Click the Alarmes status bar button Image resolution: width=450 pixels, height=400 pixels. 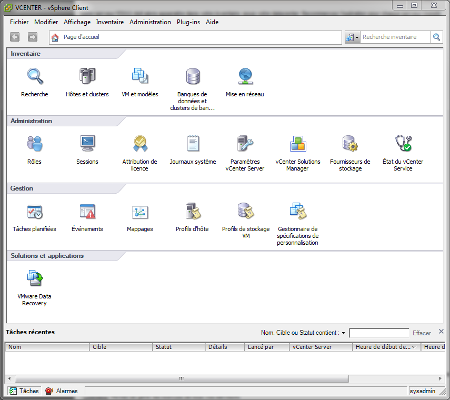click(x=62, y=391)
